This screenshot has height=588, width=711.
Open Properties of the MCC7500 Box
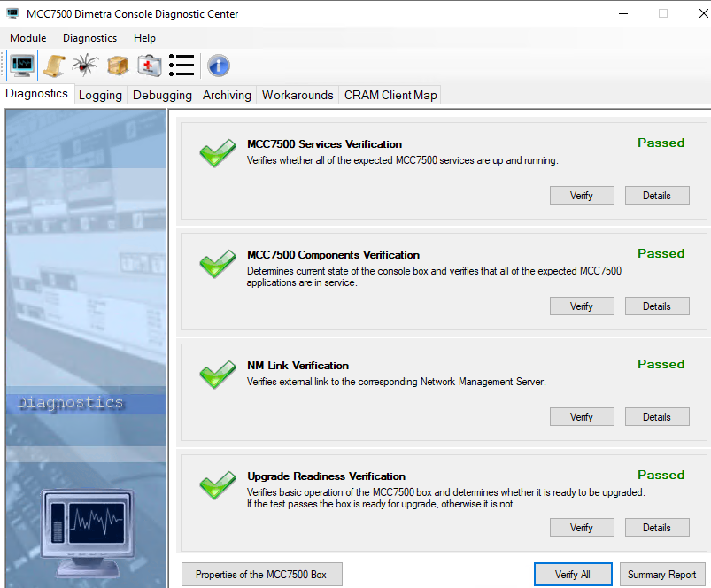pyautogui.click(x=261, y=575)
